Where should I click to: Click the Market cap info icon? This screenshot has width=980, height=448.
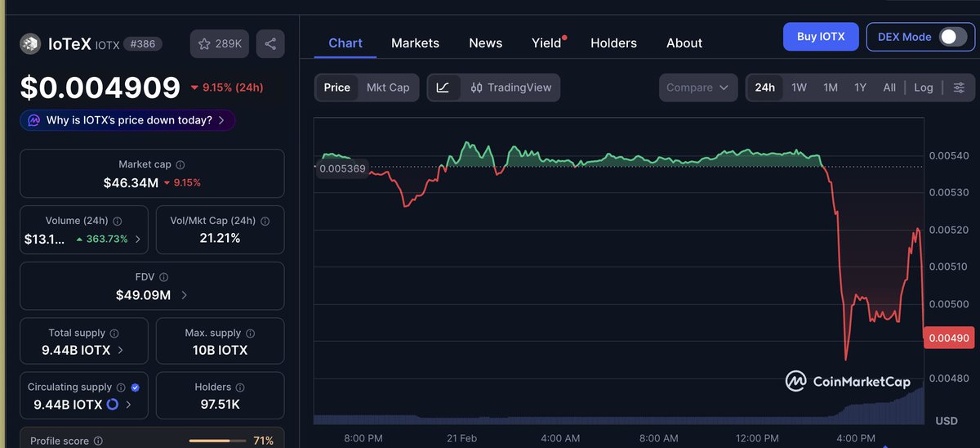180,165
